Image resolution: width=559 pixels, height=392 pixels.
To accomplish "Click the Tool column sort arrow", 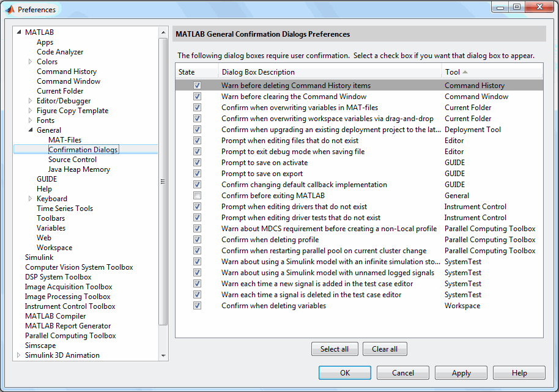I will 465,72.
